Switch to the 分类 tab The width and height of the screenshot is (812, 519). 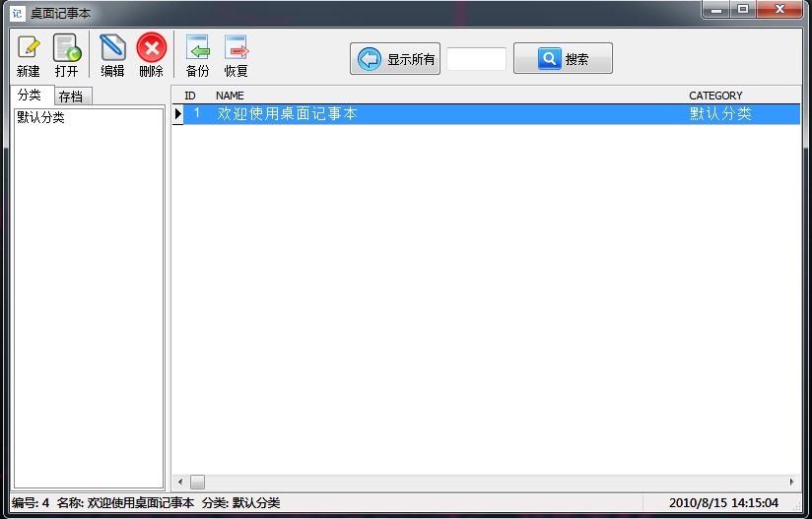30,96
